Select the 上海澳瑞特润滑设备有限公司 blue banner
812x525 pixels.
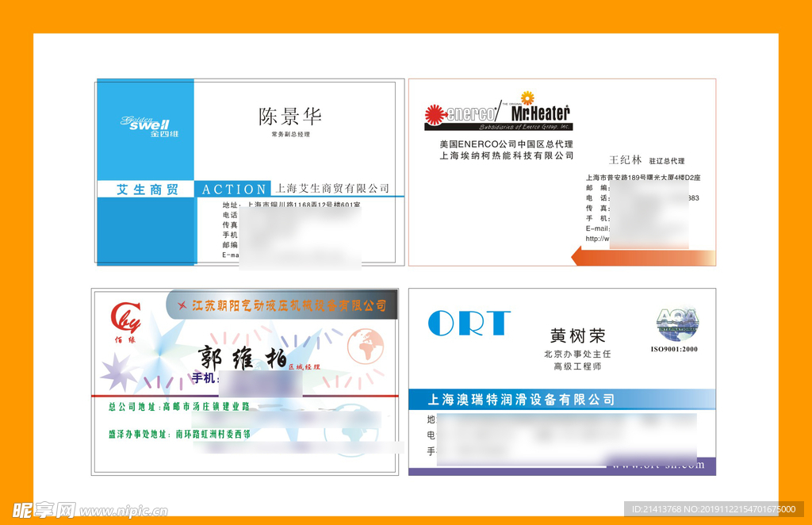coord(521,400)
